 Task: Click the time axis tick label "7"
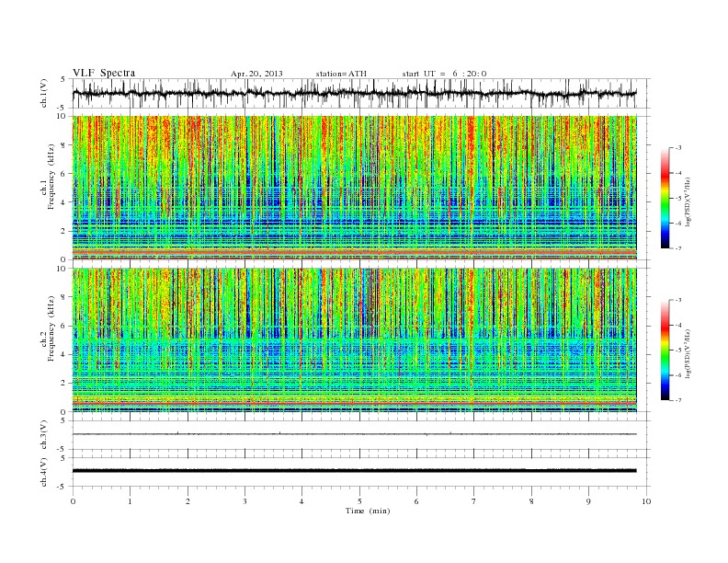coord(474,501)
